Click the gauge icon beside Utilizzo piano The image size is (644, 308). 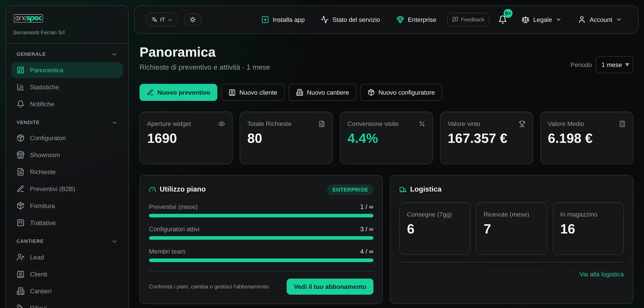[x=152, y=190]
